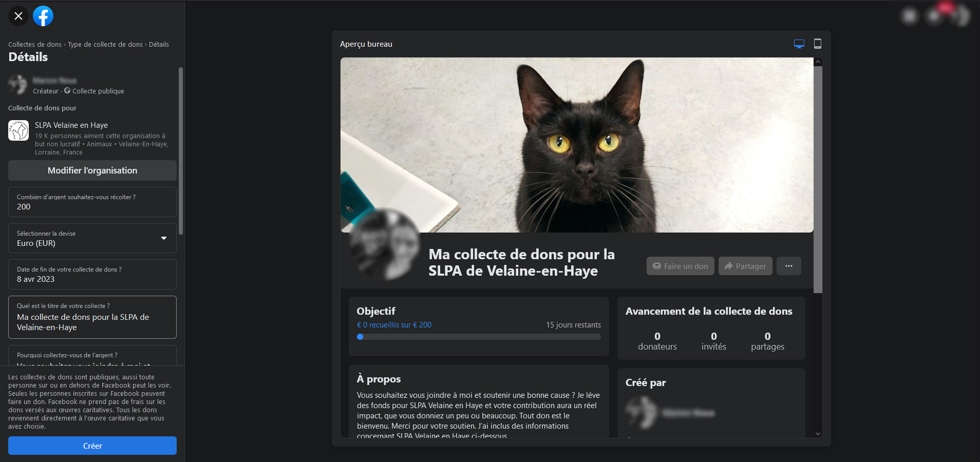Image resolution: width=980 pixels, height=462 pixels.
Task: Click '15 jours restants' text
Action: [573, 325]
